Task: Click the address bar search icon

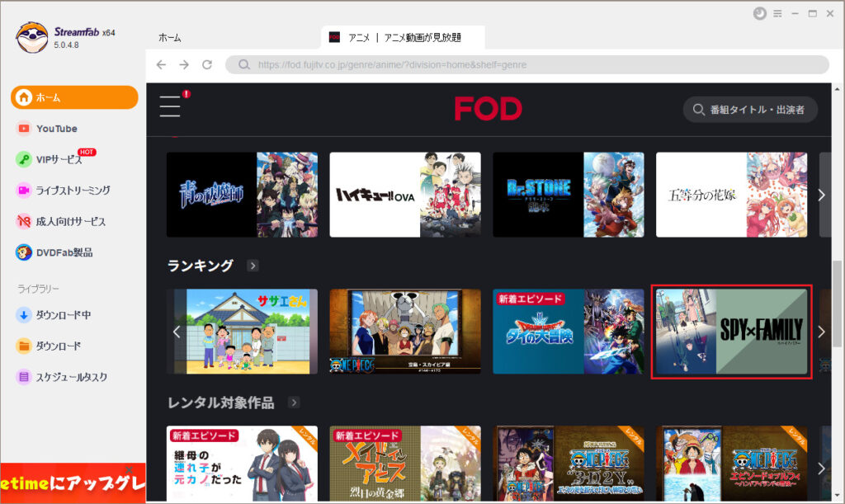Action: 244,64
